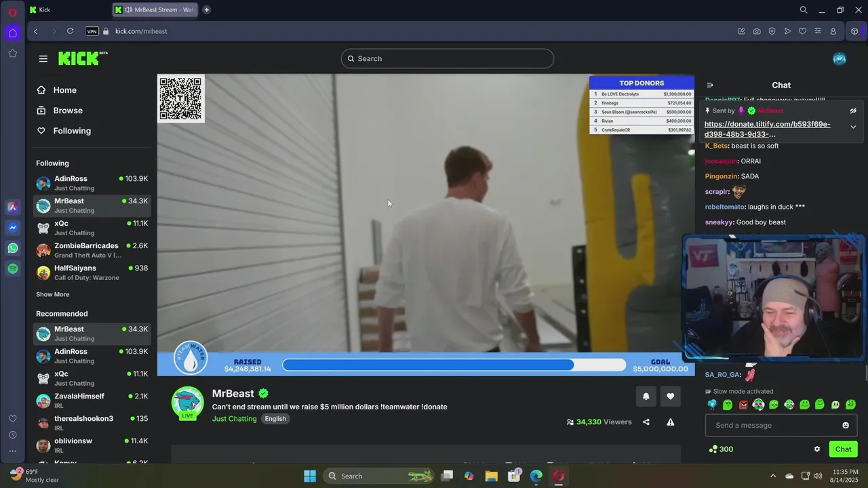Open AdinRoss channel in Following list

pos(92,183)
